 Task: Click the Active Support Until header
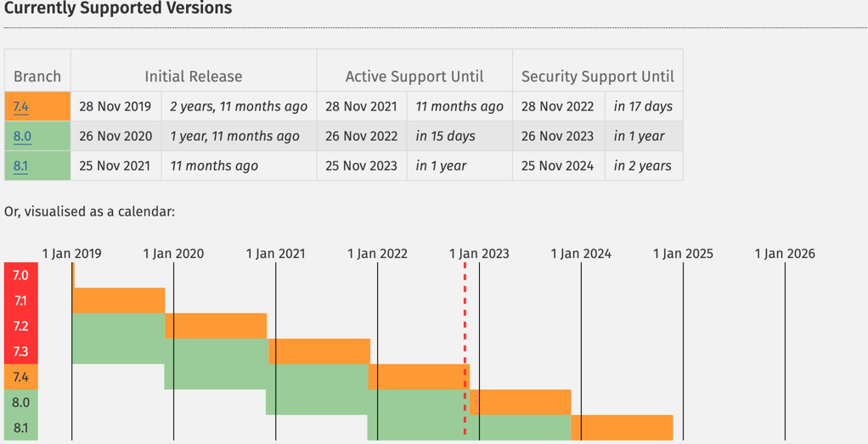tap(414, 76)
